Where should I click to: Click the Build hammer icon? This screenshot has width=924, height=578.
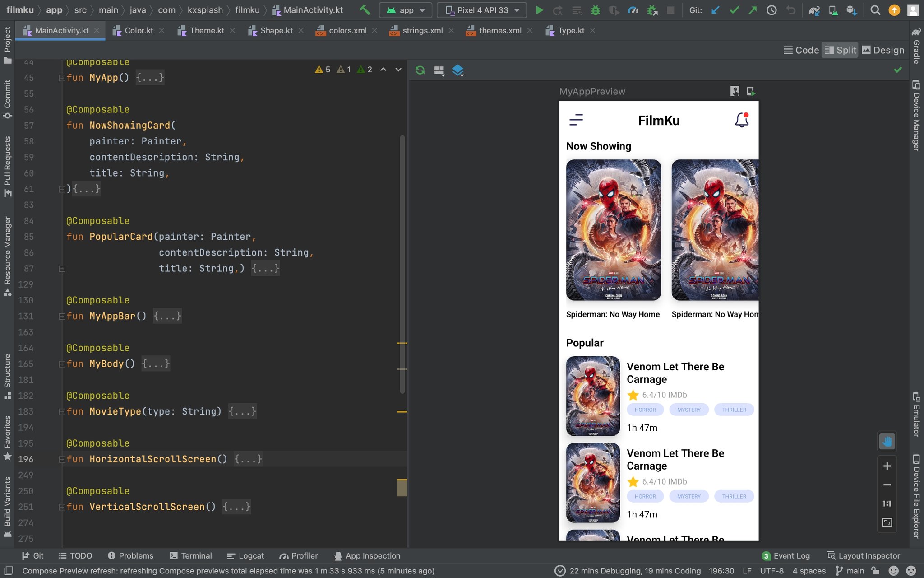365,10
